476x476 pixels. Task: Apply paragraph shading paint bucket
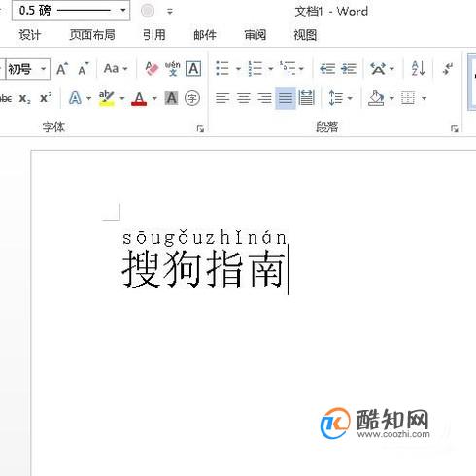tap(376, 98)
